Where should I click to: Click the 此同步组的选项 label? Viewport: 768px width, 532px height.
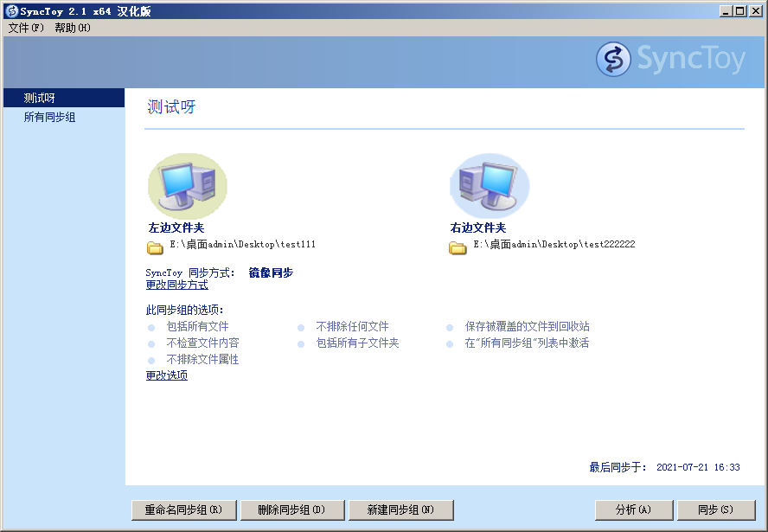(x=185, y=310)
